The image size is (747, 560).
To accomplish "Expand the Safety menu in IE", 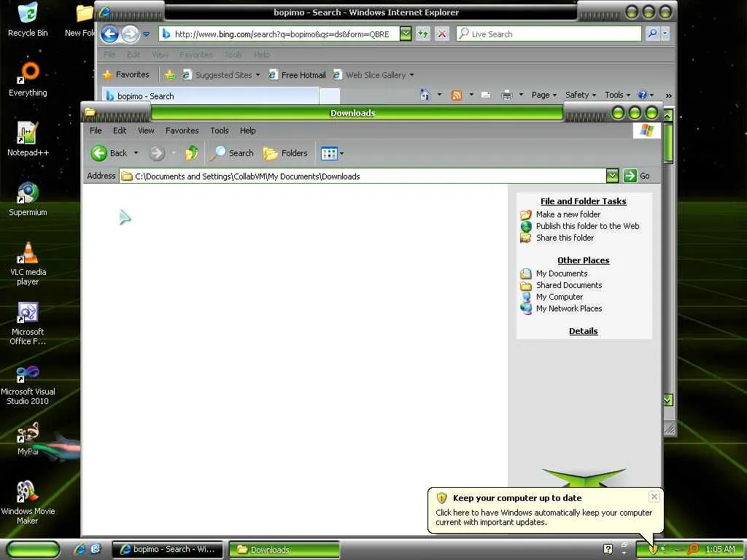I will tap(580, 95).
